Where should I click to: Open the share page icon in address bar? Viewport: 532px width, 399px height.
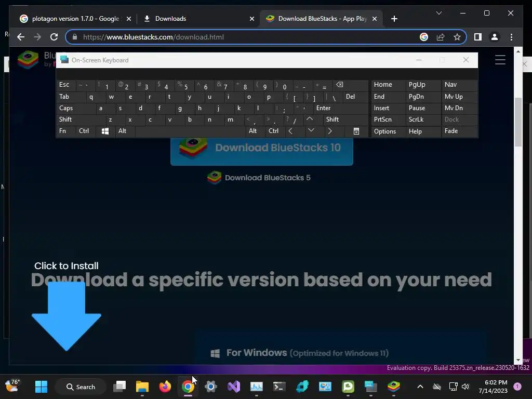[441, 37]
